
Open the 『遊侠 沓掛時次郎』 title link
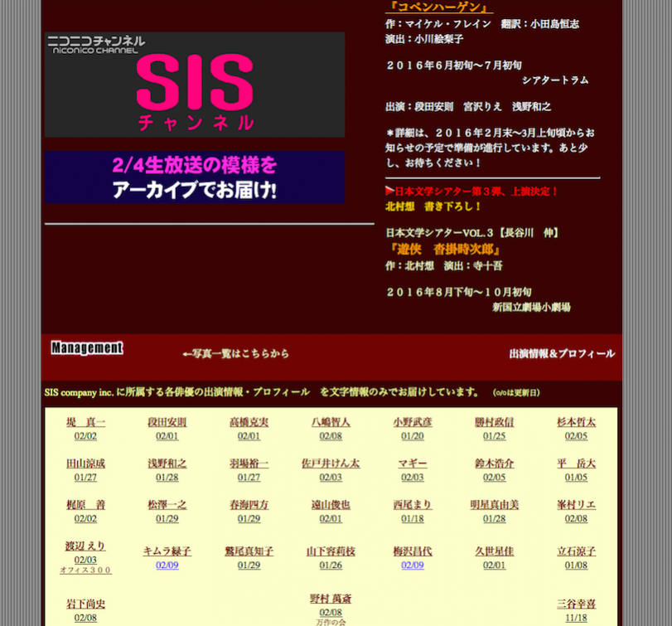pyautogui.click(x=445, y=249)
